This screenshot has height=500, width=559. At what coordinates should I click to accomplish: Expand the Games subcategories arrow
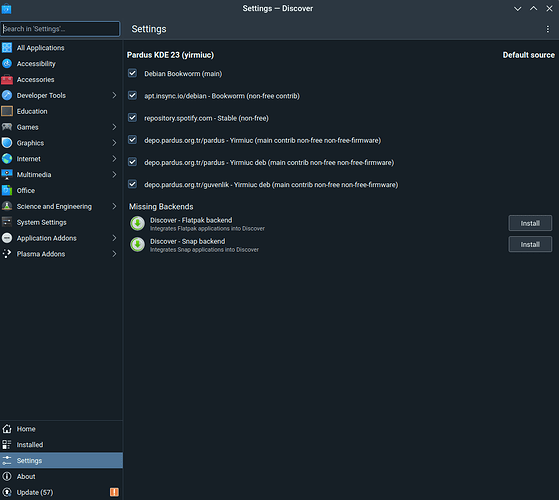tap(114, 127)
